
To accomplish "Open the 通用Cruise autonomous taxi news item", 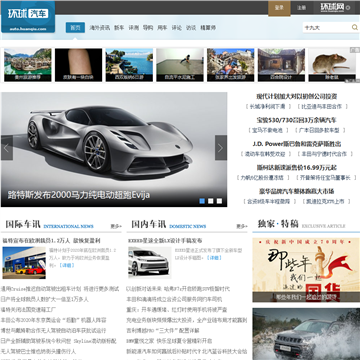I will [60, 289].
